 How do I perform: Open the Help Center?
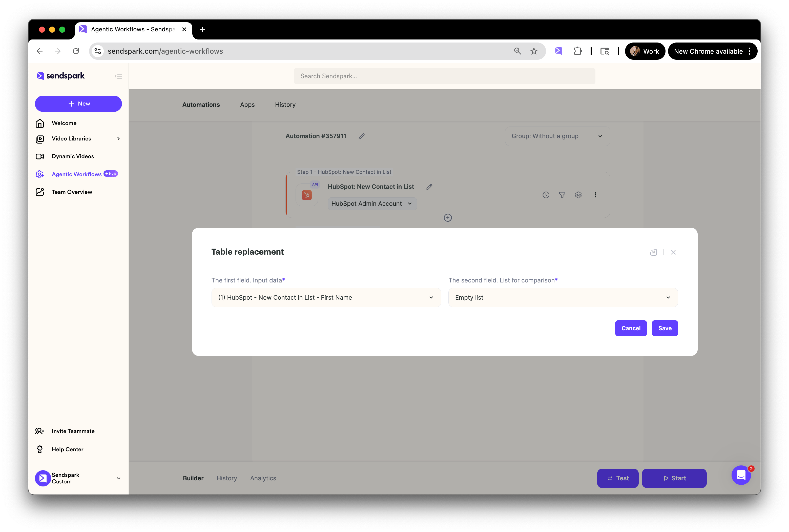[68, 449]
